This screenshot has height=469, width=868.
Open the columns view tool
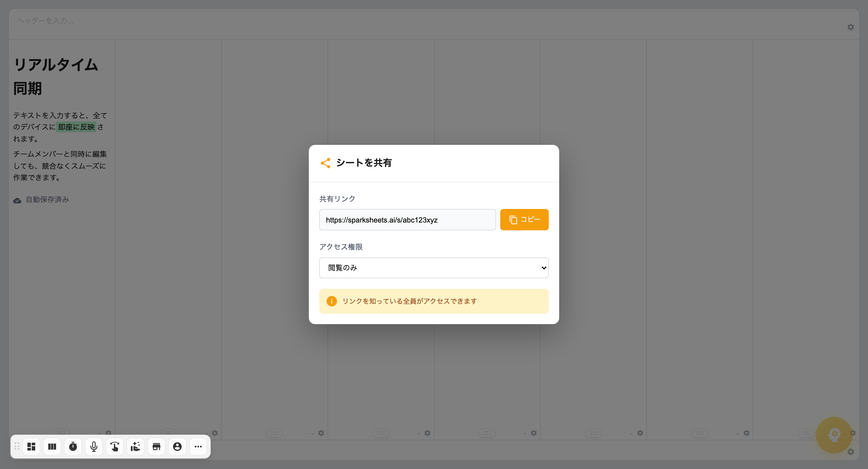[52, 446]
